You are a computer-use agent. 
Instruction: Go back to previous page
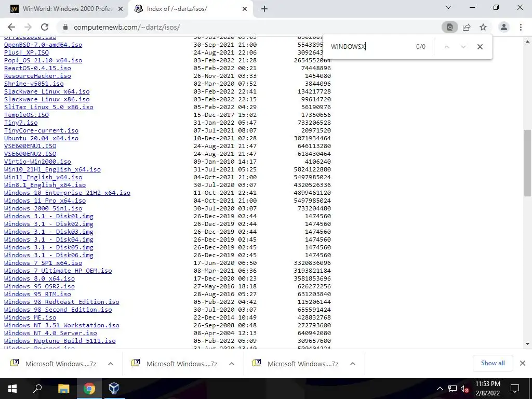click(x=11, y=27)
